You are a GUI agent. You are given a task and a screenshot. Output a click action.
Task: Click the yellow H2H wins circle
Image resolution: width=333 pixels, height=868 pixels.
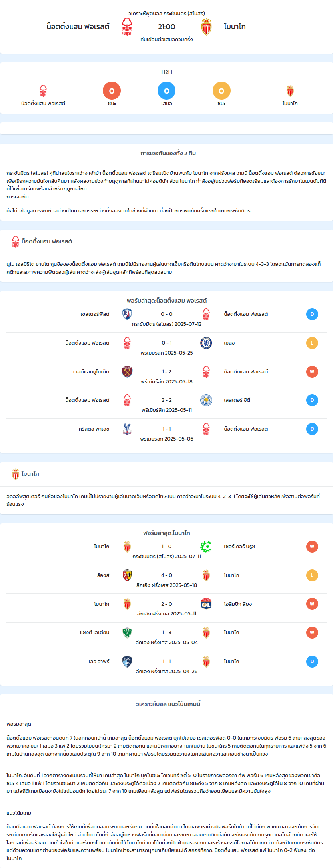click(x=221, y=91)
